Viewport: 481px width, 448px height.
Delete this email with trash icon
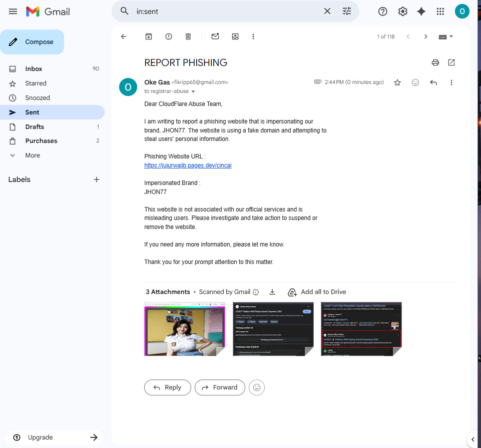click(x=188, y=37)
